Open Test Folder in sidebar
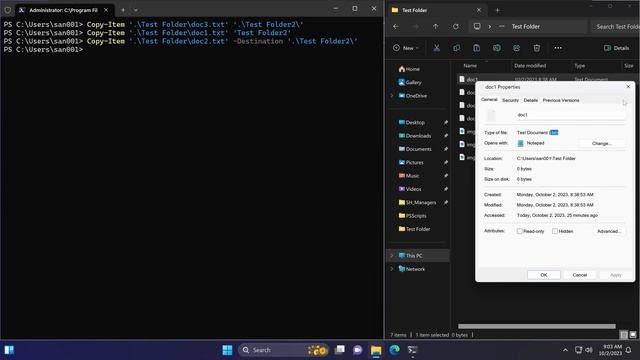640x360 pixels. (x=414, y=229)
